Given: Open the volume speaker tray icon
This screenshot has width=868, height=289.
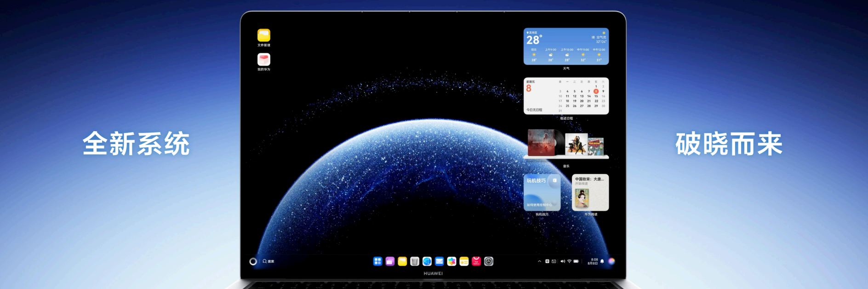Looking at the screenshot, I should pyautogui.click(x=563, y=261).
